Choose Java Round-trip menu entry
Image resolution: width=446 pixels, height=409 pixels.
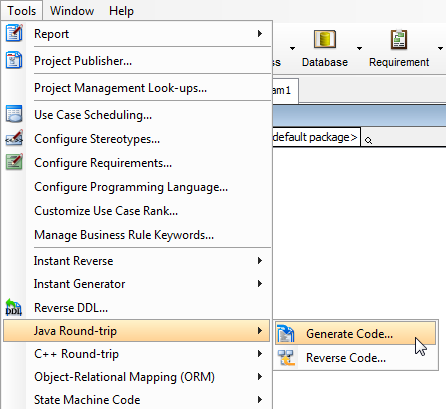(x=136, y=331)
